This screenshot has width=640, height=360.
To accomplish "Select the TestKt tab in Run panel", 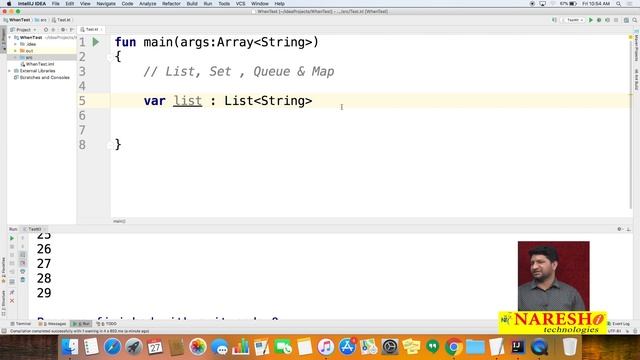I will pyautogui.click(x=34, y=229).
